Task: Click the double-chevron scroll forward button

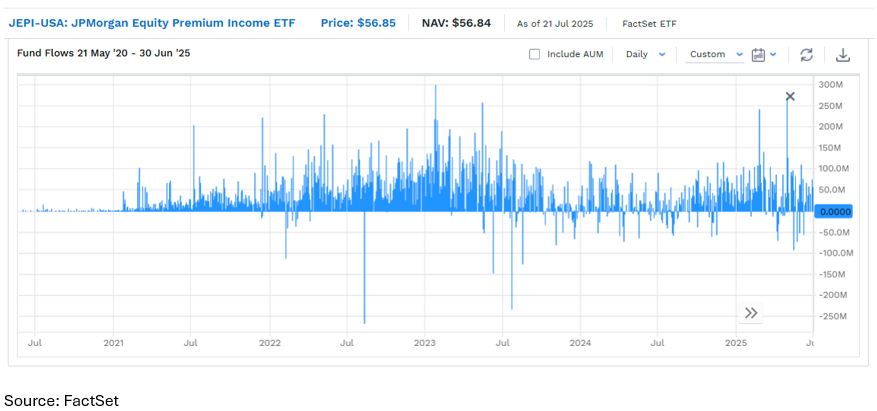Action: (x=751, y=313)
